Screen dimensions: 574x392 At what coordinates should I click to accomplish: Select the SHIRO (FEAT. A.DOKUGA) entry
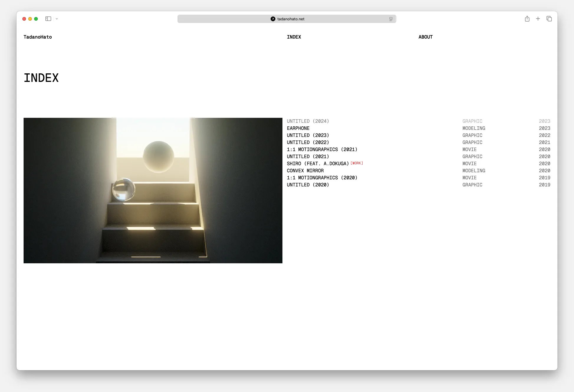pyautogui.click(x=318, y=163)
